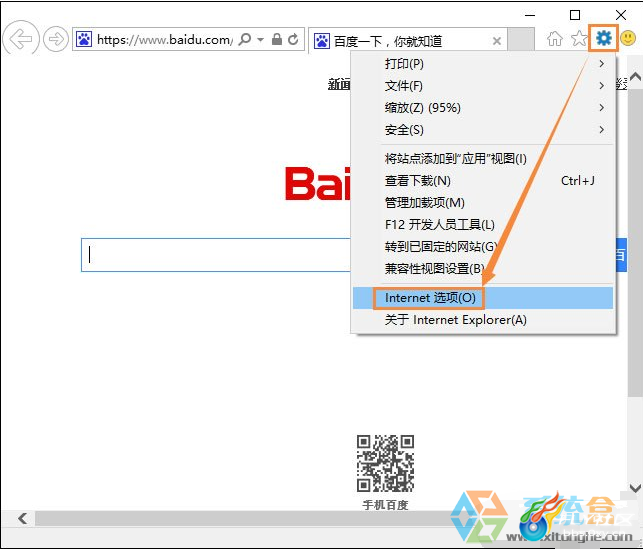Open the 打印(P) submenu

[483, 64]
